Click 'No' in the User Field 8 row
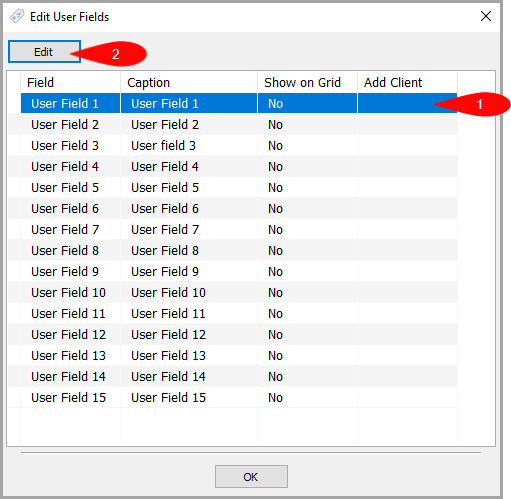Image resolution: width=511 pixels, height=499 pixels. [276, 251]
